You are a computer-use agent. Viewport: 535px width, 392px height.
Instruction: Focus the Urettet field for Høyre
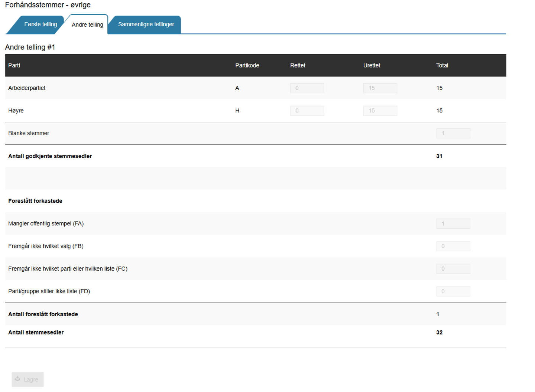(380, 111)
